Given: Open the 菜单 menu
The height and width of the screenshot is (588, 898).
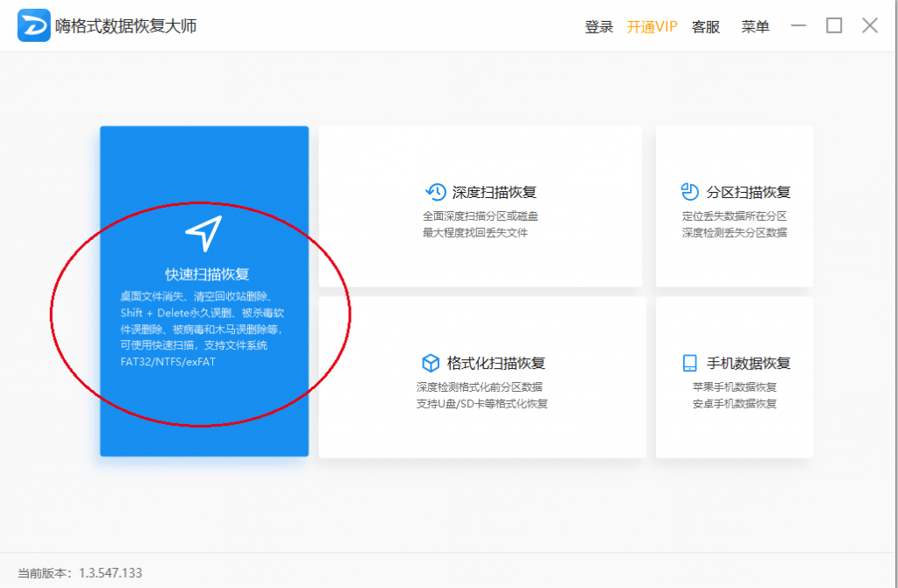Looking at the screenshot, I should [x=755, y=26].
